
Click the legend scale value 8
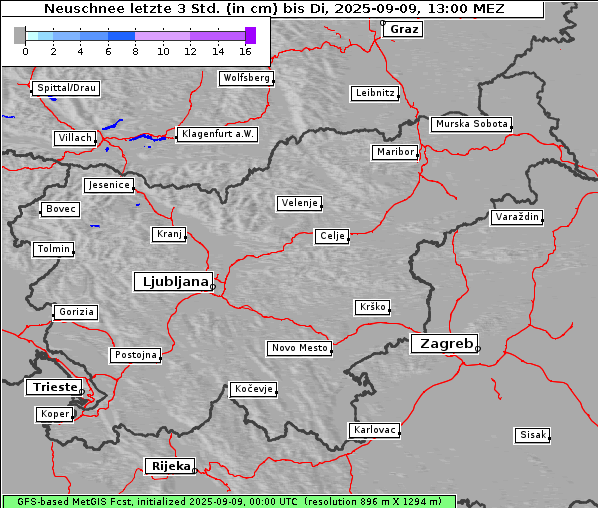click(x=135, y=51)
